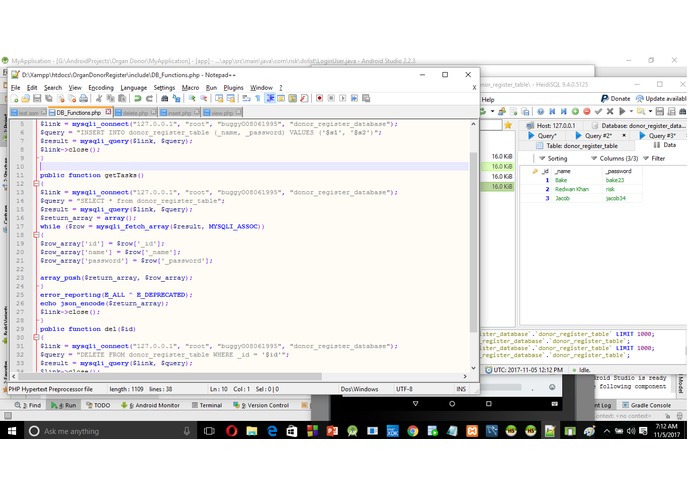Click the green Insert row icon in HeidiSQL
Image resolution: width=695 pixels, height=494 pixels.
(x=575, y=111)
